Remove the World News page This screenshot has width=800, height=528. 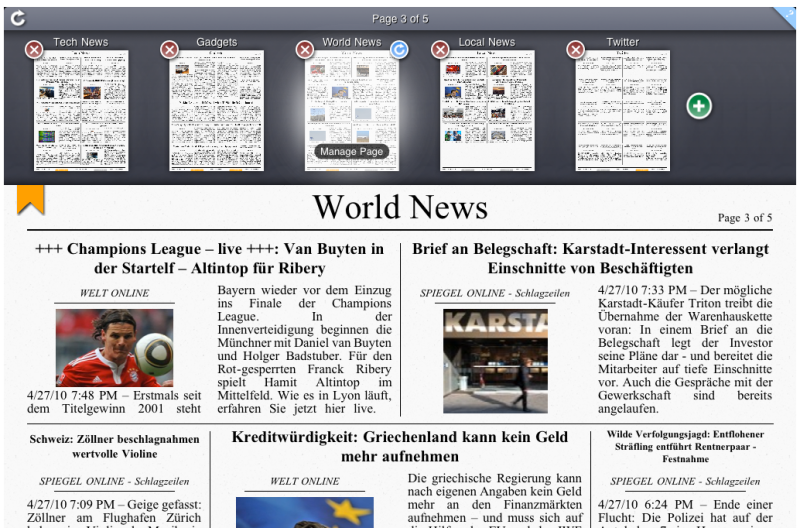coord(305,50)
